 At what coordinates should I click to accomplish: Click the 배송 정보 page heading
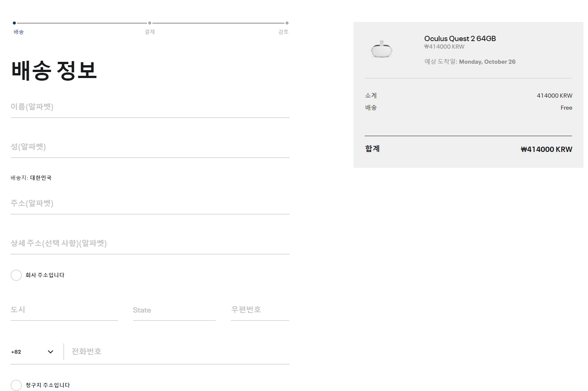[54, 71]
